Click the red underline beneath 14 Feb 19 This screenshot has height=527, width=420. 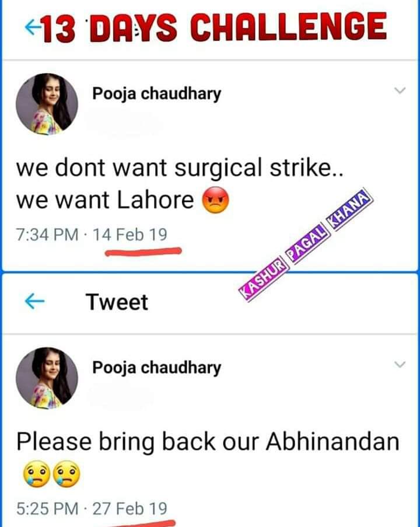(x=143, y=252)
